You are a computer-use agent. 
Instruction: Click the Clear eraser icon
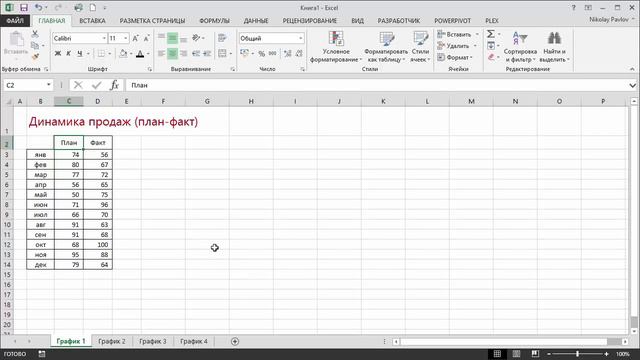pyautogui.click(x=491, y=57)
